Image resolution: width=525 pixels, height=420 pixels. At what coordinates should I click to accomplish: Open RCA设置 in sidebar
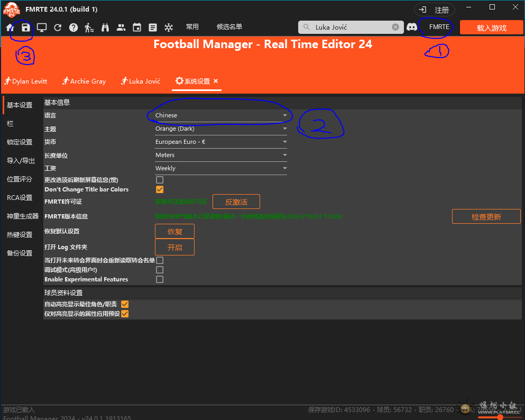click(x=20, y=198)
